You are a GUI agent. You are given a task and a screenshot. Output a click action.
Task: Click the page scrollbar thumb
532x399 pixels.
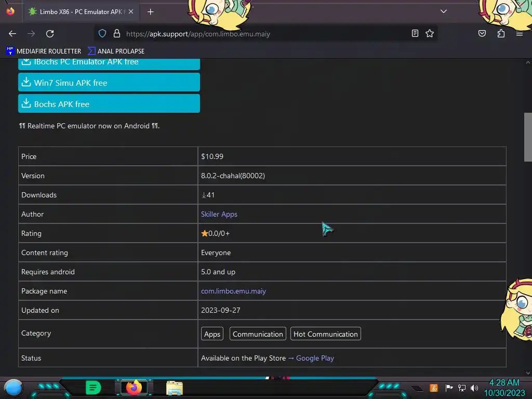coord(528,137)
